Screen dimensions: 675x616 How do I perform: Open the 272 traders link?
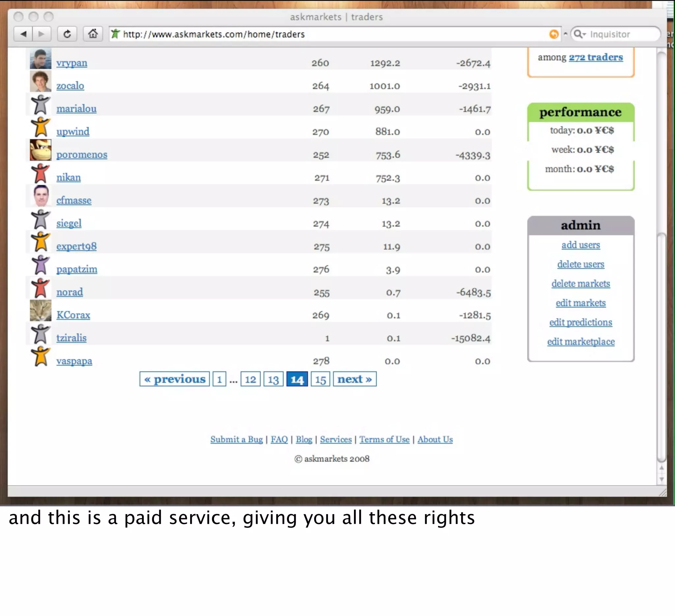pyautogui.click(x=596, y=57)
